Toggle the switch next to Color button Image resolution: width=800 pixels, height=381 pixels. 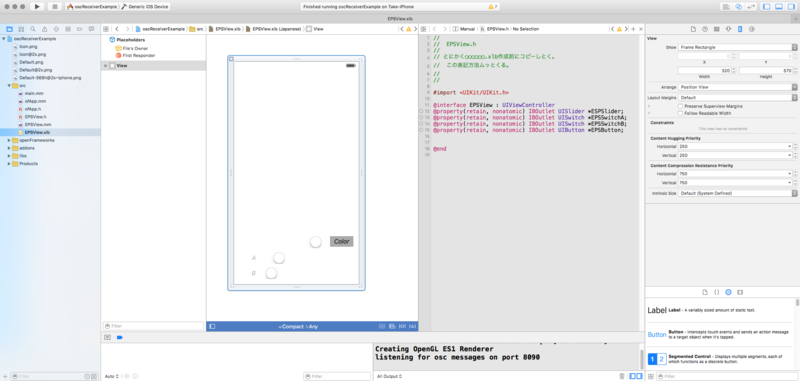point(316,242)
